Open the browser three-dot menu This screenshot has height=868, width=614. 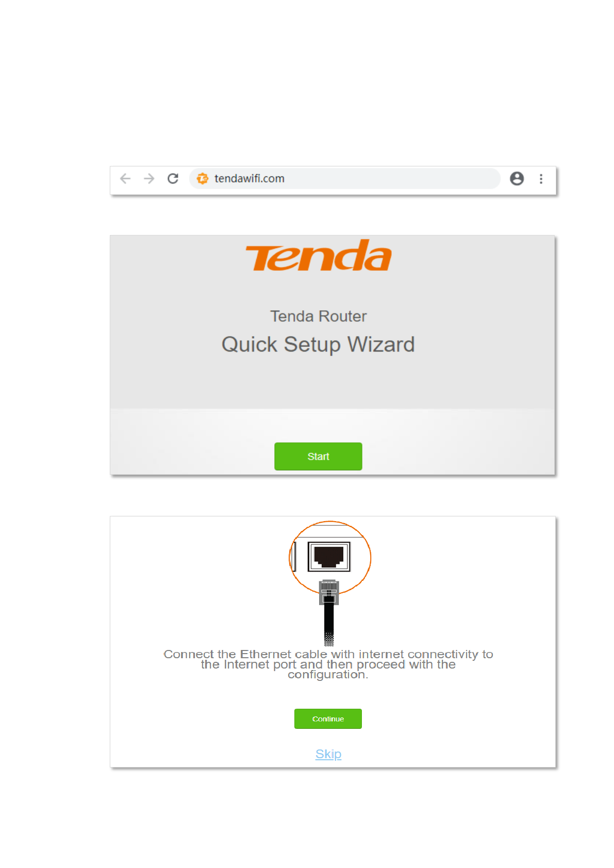coord(541,179)
